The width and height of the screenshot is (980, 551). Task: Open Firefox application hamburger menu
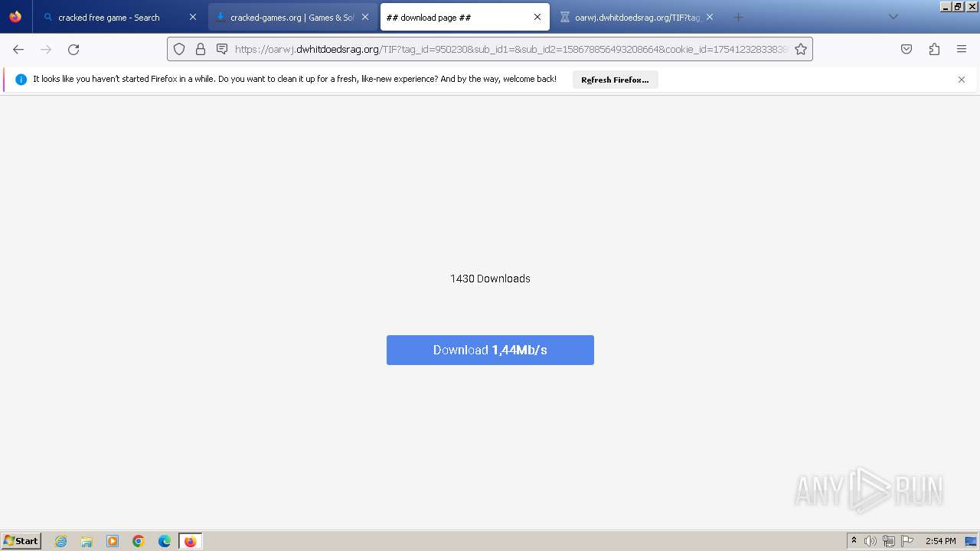(962, 49)
